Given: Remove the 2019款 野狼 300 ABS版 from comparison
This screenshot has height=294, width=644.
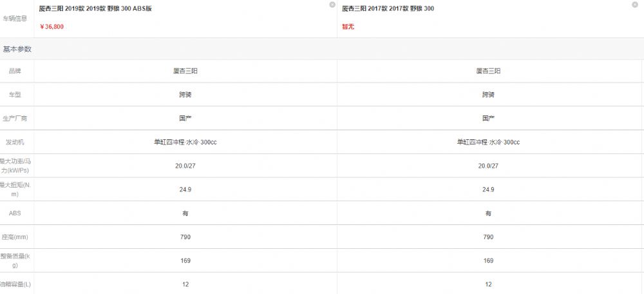Looking at the screenshot, I should click(332, 5).
